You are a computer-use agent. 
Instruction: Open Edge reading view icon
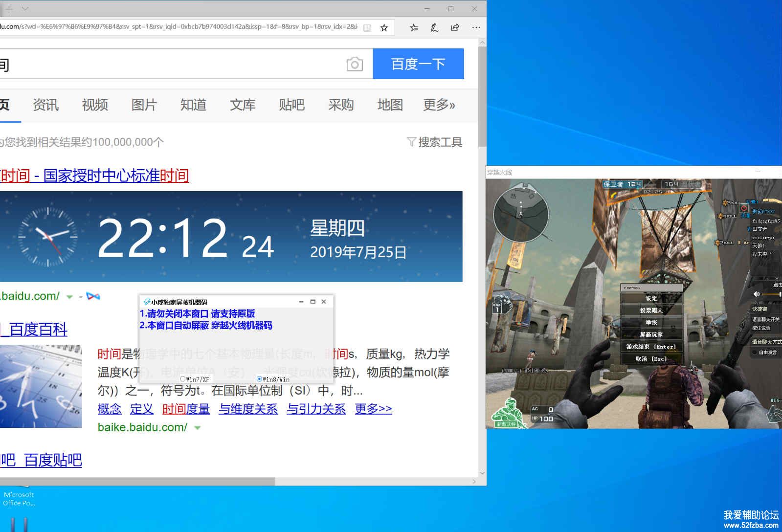(367, 28)
